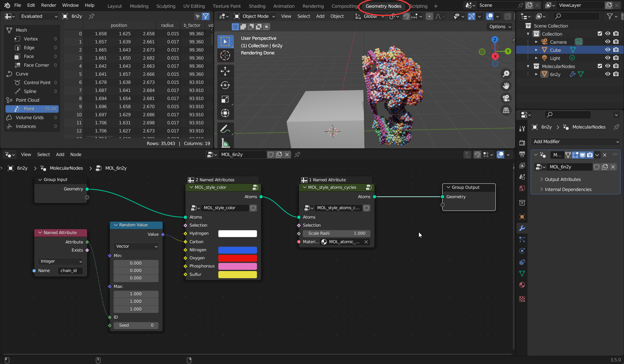This screenshot has width=624, height=364.
Task: Toggle camera view icon in viewport
Action: (506, 98)
